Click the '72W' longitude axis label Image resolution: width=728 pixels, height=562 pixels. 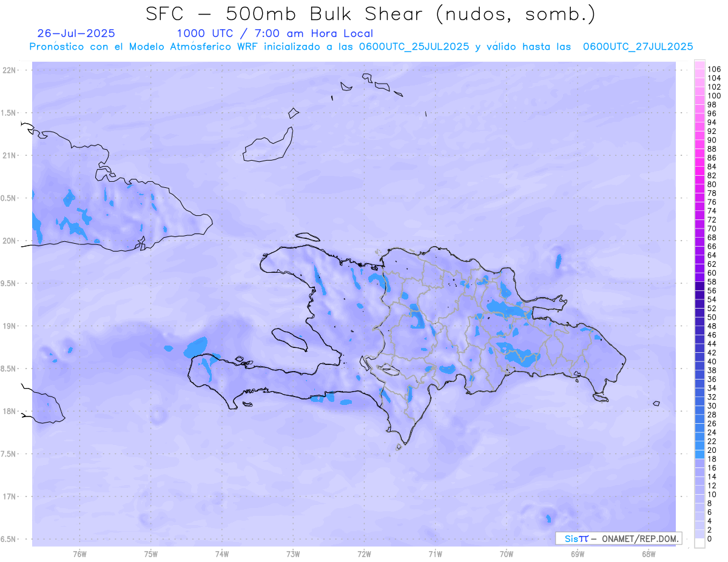[x=364, y=554]
